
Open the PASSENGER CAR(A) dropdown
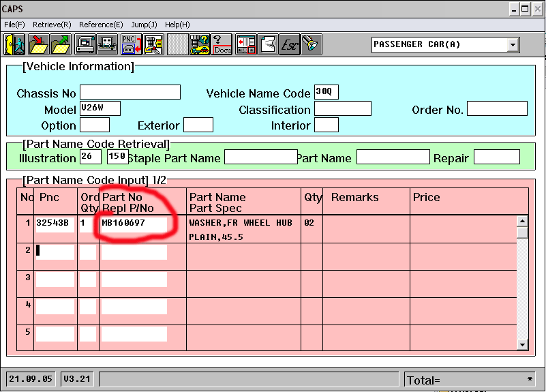pos(513,45)
